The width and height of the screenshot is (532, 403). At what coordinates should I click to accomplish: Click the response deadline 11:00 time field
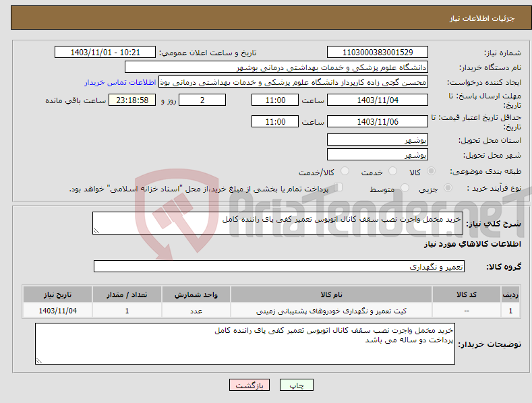pos(275,100)
